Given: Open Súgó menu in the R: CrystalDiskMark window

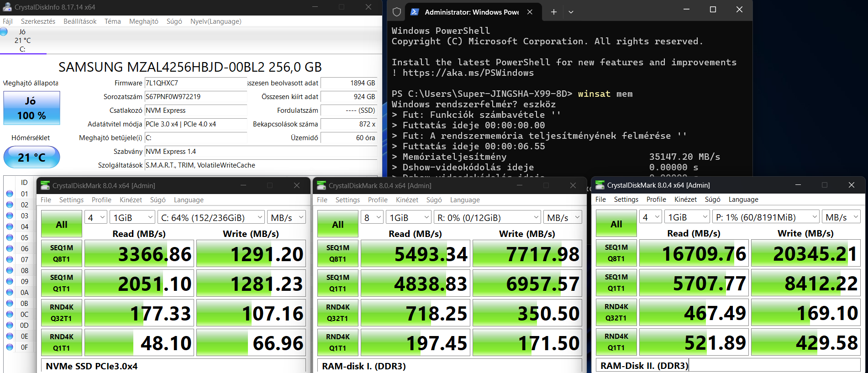Looking at the screenshot, I should click(434, 200).
